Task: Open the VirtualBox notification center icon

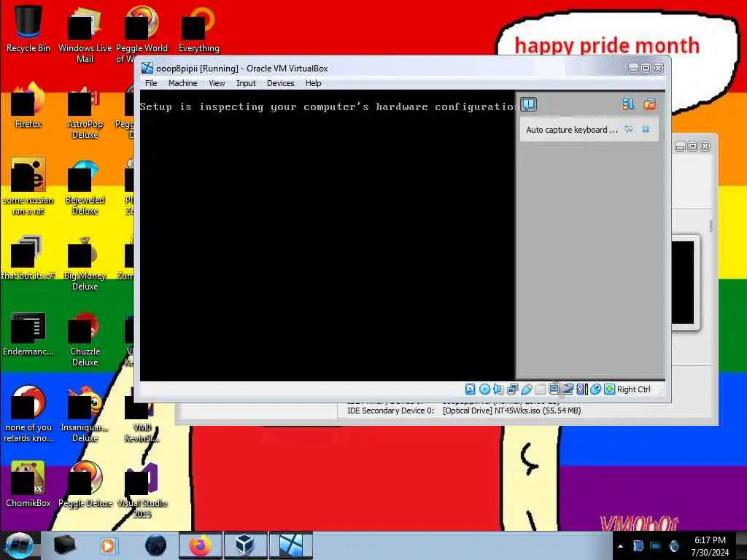Action: (528, 104)
